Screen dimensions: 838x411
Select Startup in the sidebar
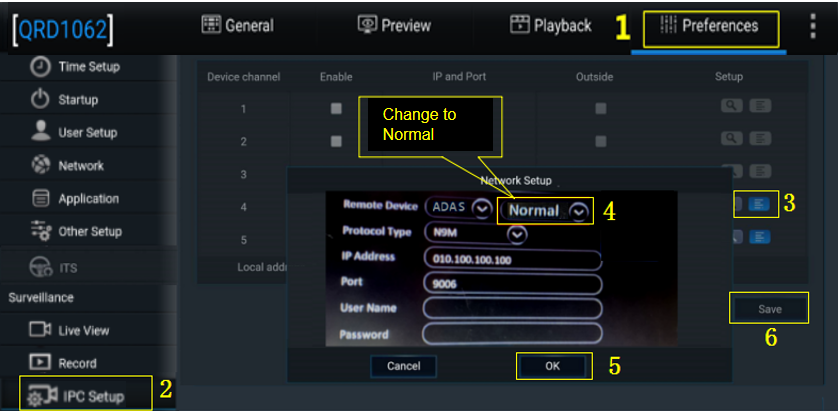(77, 100)
